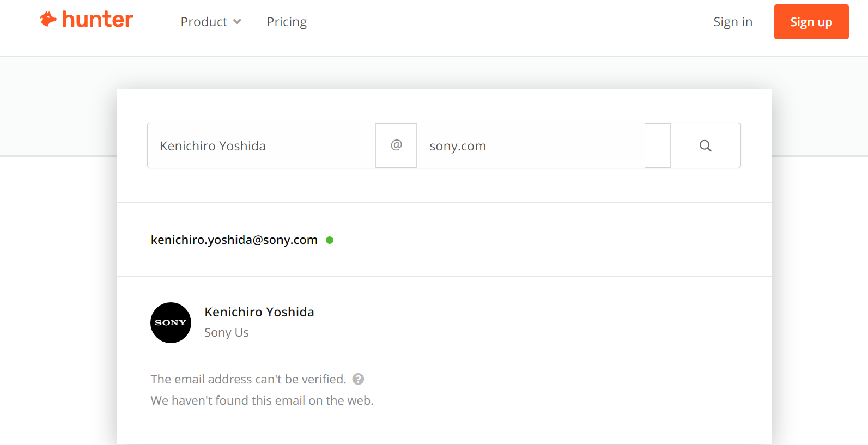This screenshot has height=445, width=868.
Task: Click the Kenichiro Yoshida name heading
Action: [259, 312]
